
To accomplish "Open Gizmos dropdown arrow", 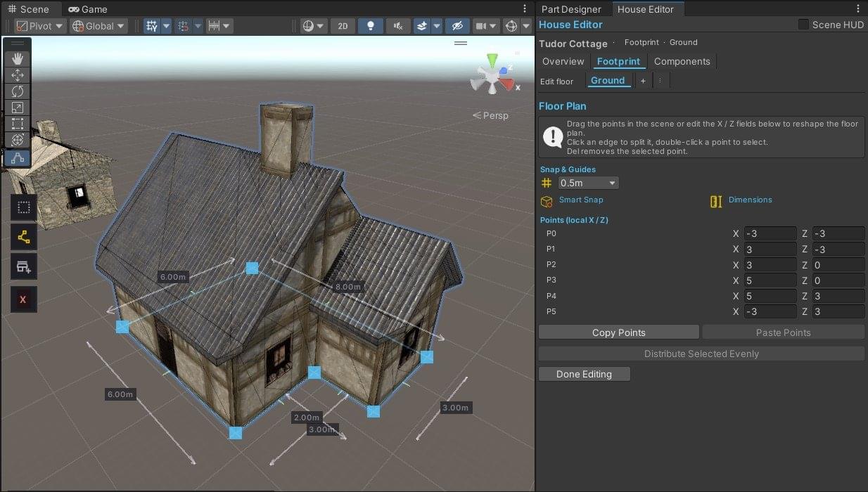I will [x=527, y=26].
